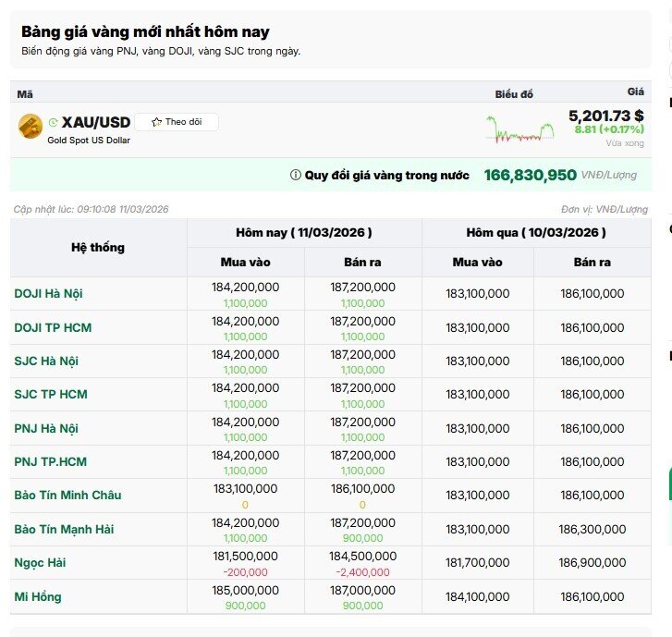Open the PNJ Hà Nội system link

pos(46,428)
